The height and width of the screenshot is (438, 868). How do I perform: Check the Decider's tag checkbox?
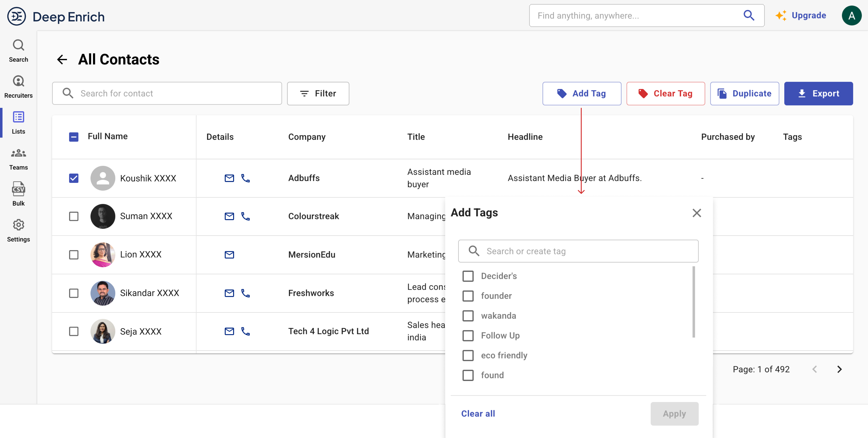tap(468, 276)
